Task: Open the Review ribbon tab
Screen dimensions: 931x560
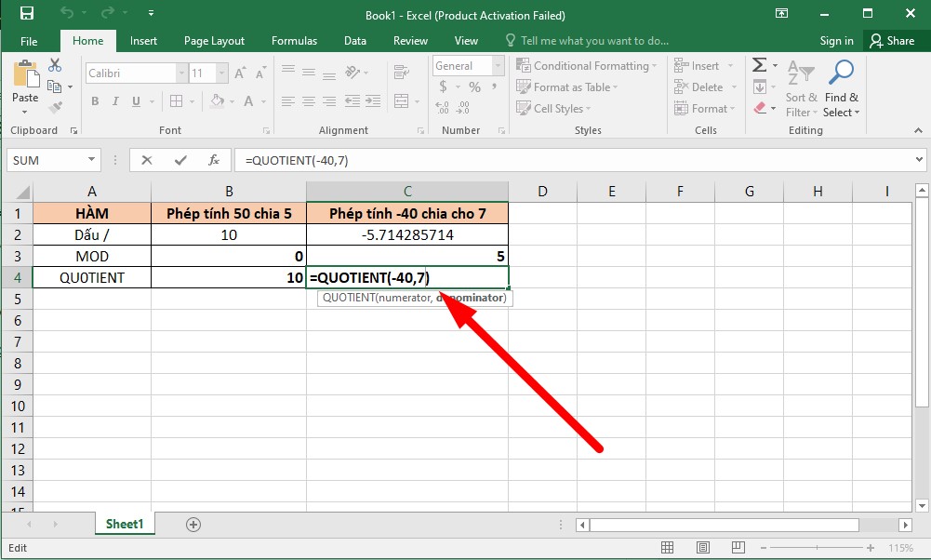Action: point(410,40)
